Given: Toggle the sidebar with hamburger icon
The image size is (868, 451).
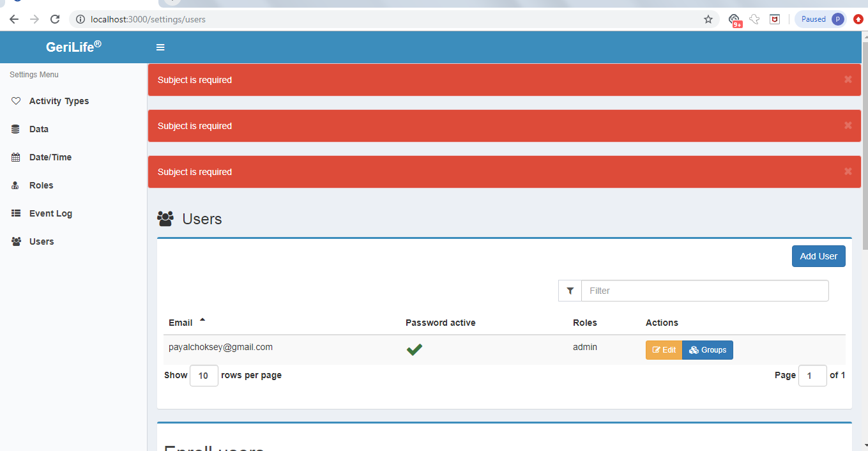Looking at the screenshot, I should click(x=160, y=47).
